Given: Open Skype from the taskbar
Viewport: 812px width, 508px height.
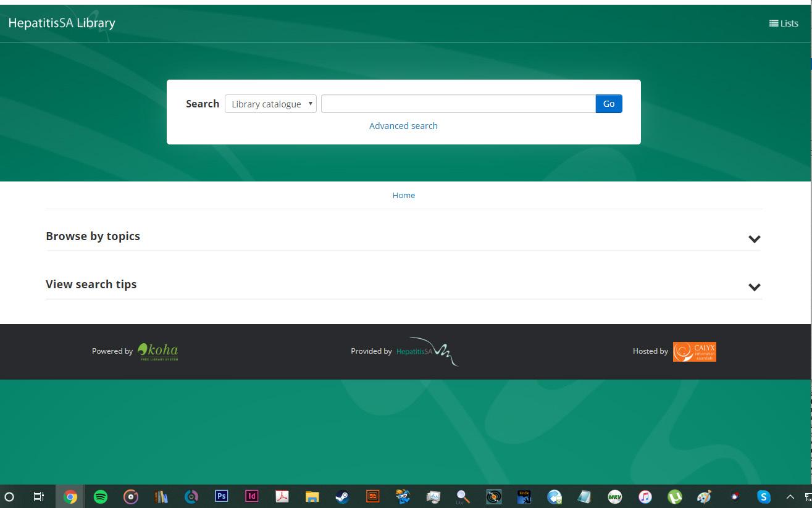Looking at the screenshot, I should click(x=764, y=496).
